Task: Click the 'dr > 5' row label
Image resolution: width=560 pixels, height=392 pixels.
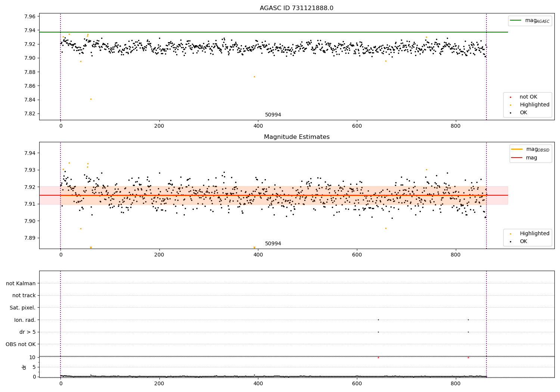Action: [28, 332]
